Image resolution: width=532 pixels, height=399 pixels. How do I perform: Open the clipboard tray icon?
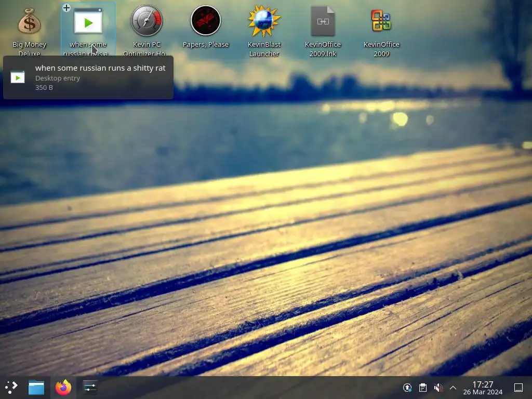pos(423,388)
